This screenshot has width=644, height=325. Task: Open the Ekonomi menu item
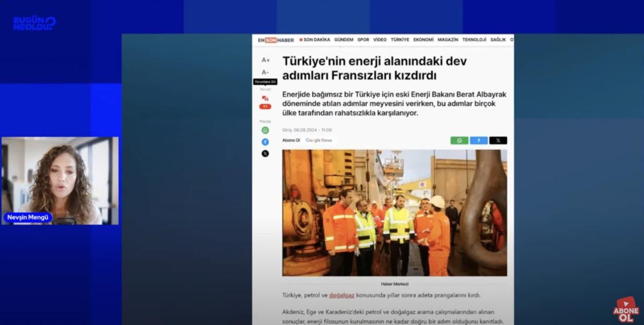[423, 40]
